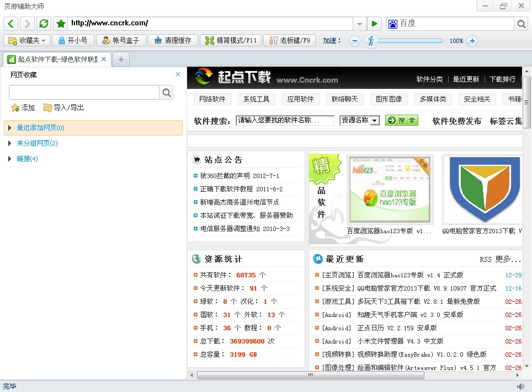The height and width of the screenshot is (392, 532).
Task: Go forward with the forward arrow
Action: coord(27,23)
